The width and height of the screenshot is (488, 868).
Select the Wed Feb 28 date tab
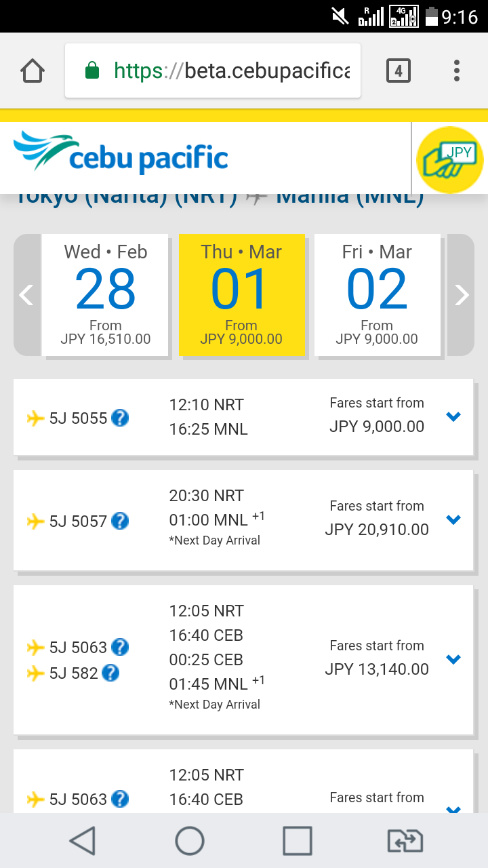(105, 295)
